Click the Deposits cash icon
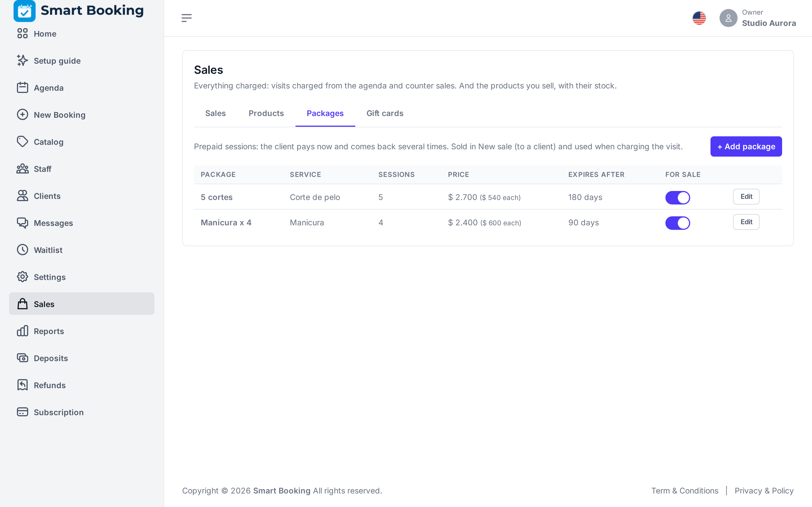The image size is (812, 507). coord(23,358)
